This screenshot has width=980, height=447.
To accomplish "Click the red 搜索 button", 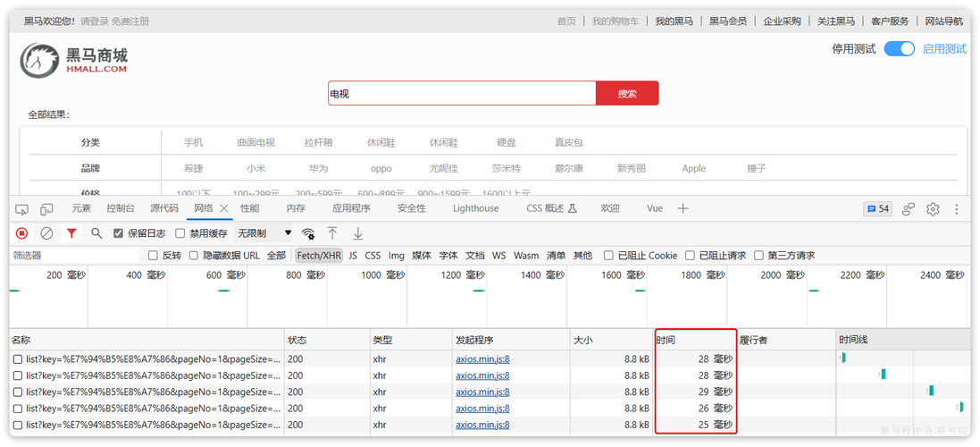I will (627, 93).
